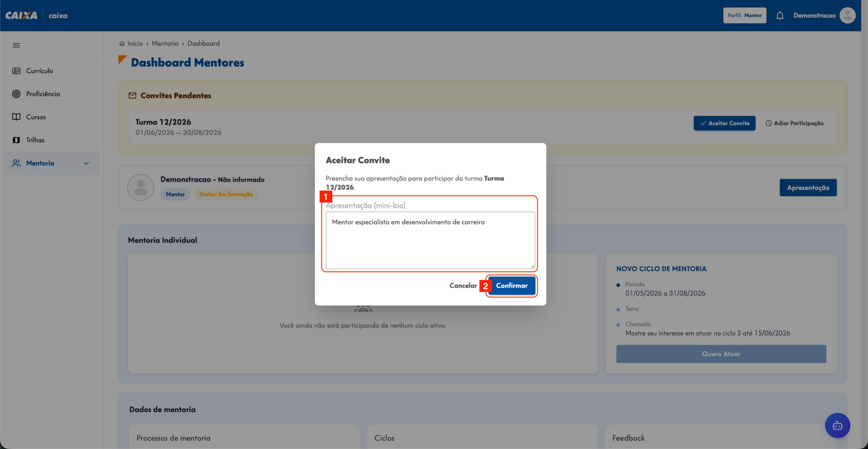
Task: Click Adiar Participação button
Action: coord(794,123)
